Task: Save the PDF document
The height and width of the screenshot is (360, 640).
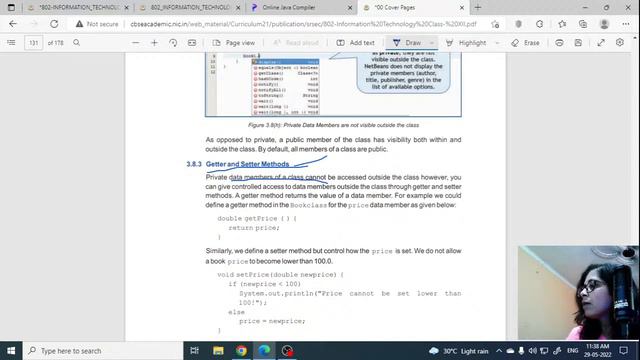Action: [578, 42]
